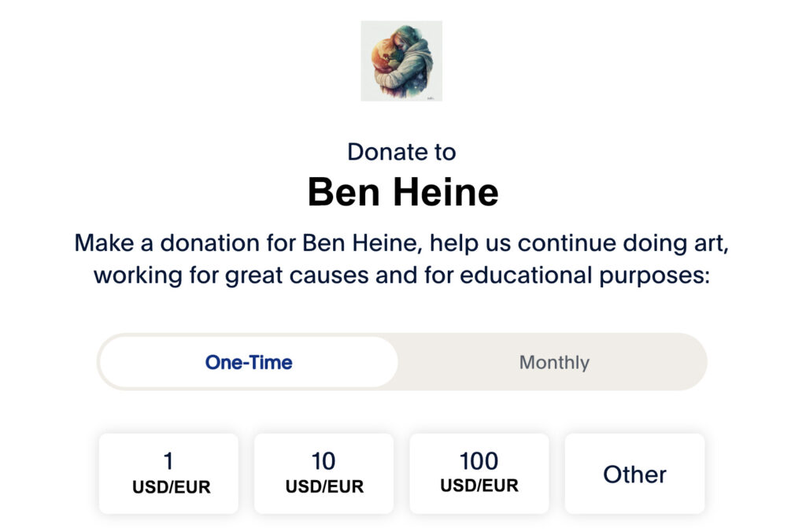
Task: Select the One-Time donation option
Action: coord(249,363)
